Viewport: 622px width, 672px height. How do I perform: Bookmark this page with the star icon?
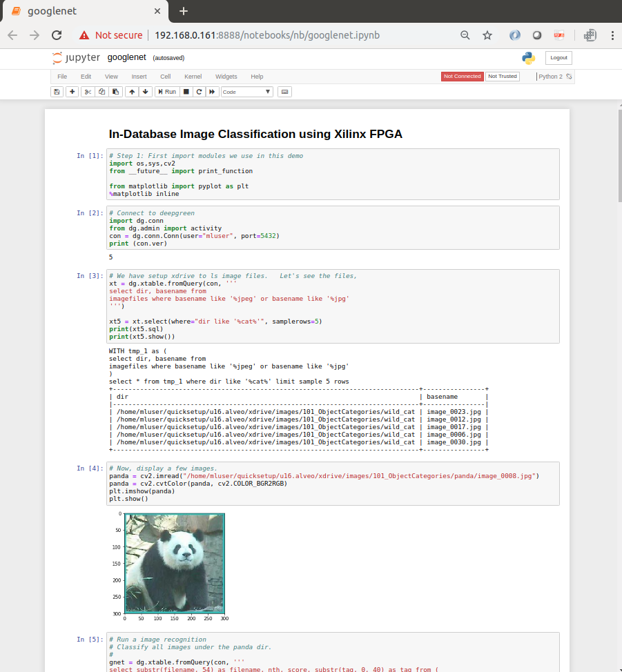coord(487,35)
